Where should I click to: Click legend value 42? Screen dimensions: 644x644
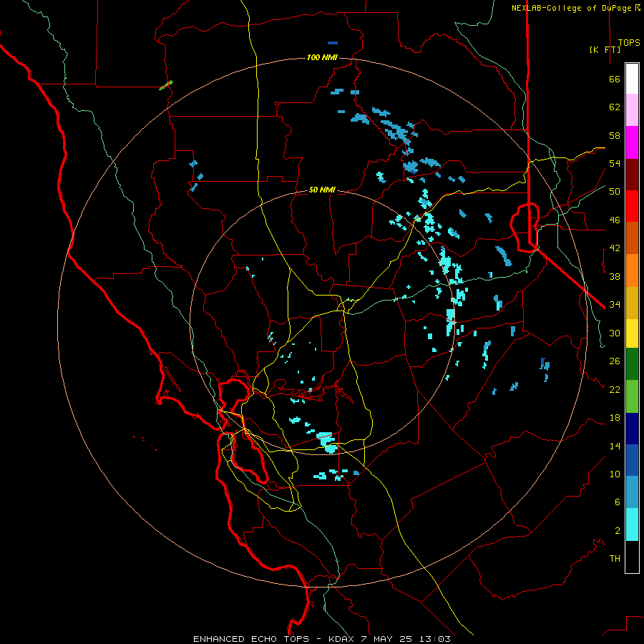(615, 248)
